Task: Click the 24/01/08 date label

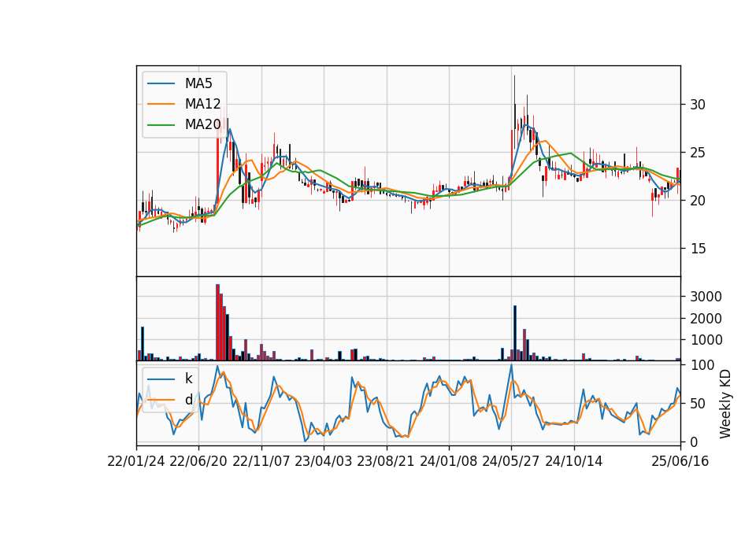Action: tap(448, 461)
